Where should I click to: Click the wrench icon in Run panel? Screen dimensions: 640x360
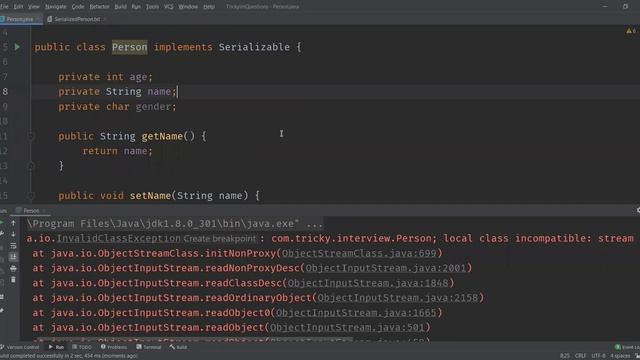point(2,234)
